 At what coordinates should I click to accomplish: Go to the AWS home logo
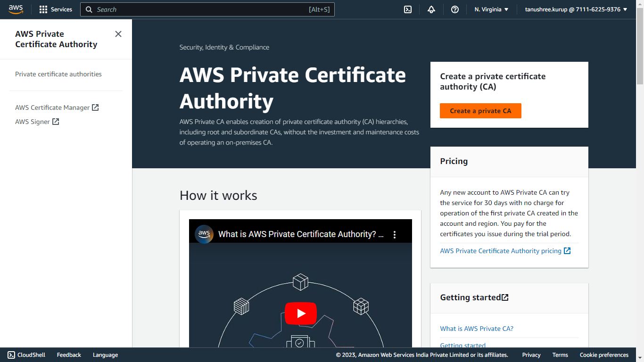coord(16,9)
